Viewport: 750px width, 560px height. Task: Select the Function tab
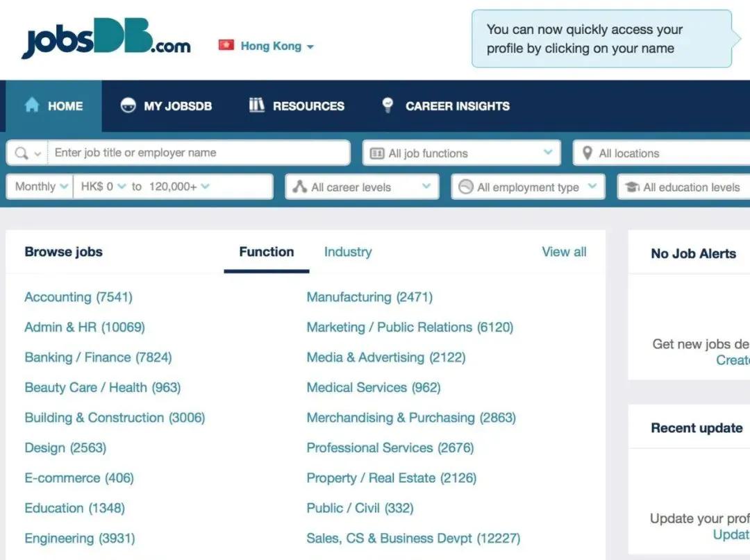coord(267,252)
